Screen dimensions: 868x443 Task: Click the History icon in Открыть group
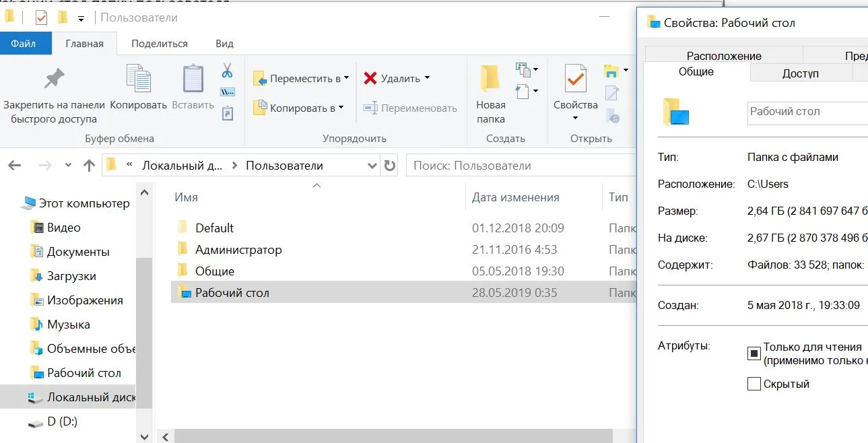[x=611, y=116]
